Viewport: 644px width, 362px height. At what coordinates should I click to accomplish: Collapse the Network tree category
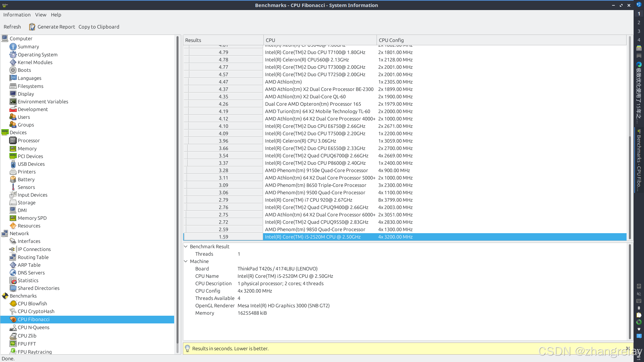(x=5, y=234)
